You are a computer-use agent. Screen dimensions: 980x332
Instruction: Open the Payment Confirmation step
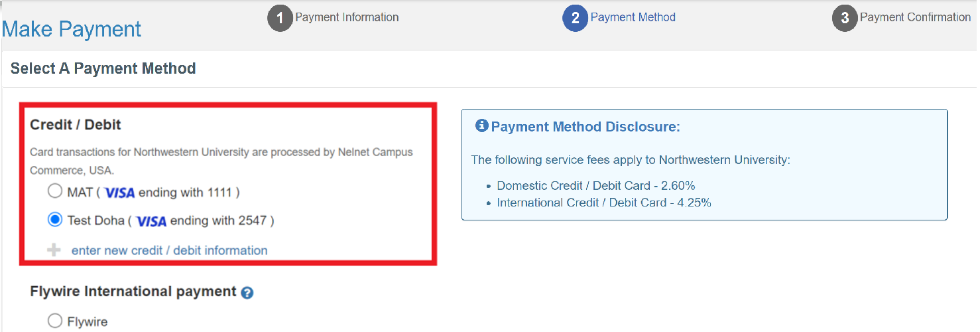click(915, 17)
